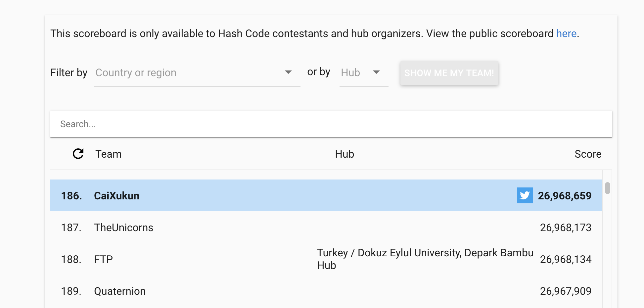This screenshot has height=308, width=644.
Task: Select the FTP team row
Action: (326, 259)
